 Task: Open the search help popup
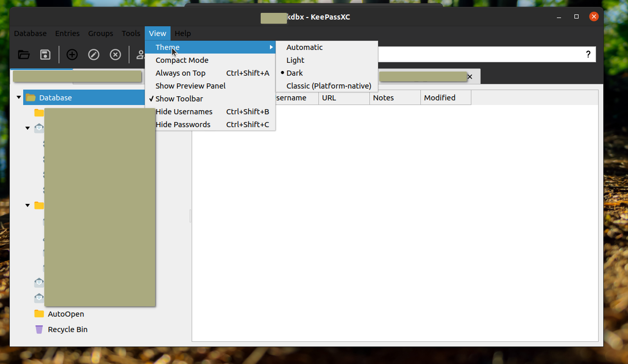588,54
